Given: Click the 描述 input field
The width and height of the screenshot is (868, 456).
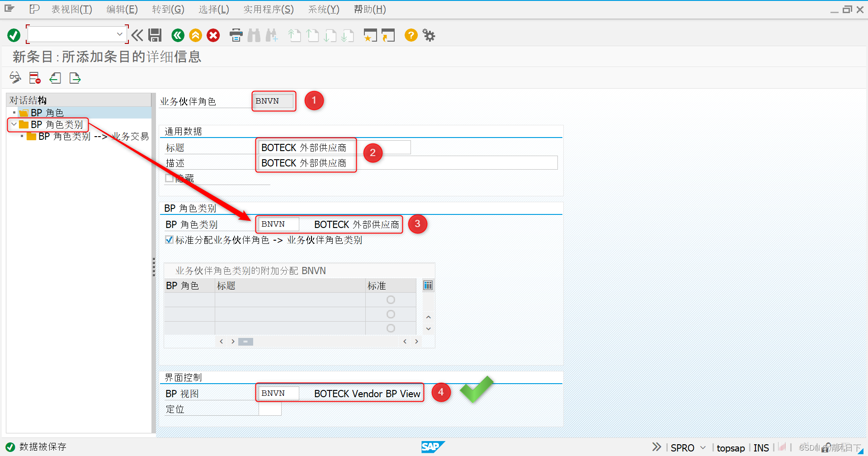Looking at the screenshot, I should (408, 163).
